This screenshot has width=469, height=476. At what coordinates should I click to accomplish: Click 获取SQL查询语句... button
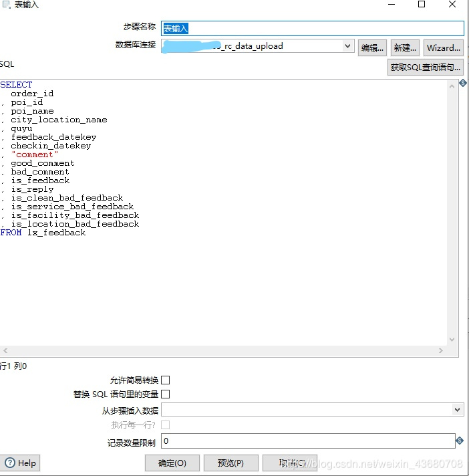[426, 67]
